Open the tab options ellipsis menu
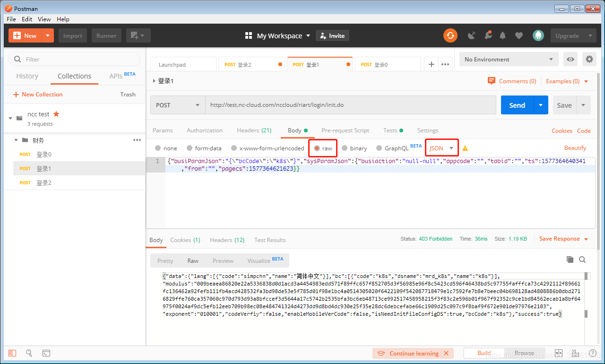Viewport: 605px width, 364px height. pyautogui.click(x=445, y=64)
